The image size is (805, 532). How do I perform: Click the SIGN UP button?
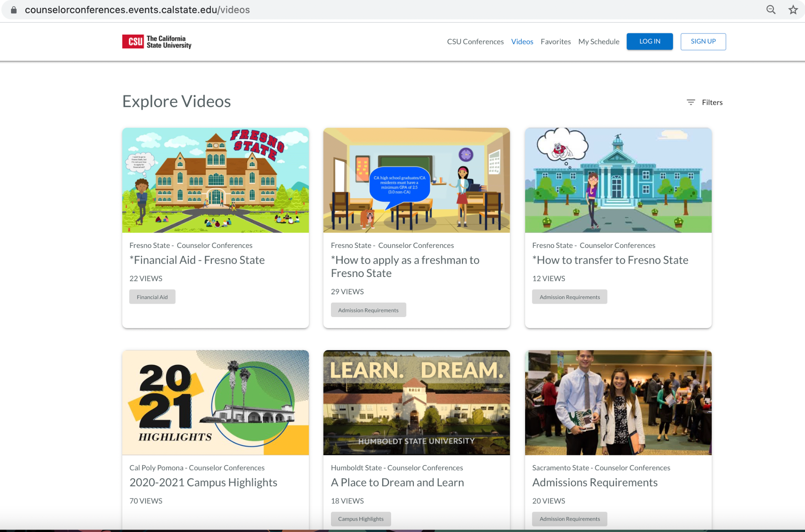point(703,42)
